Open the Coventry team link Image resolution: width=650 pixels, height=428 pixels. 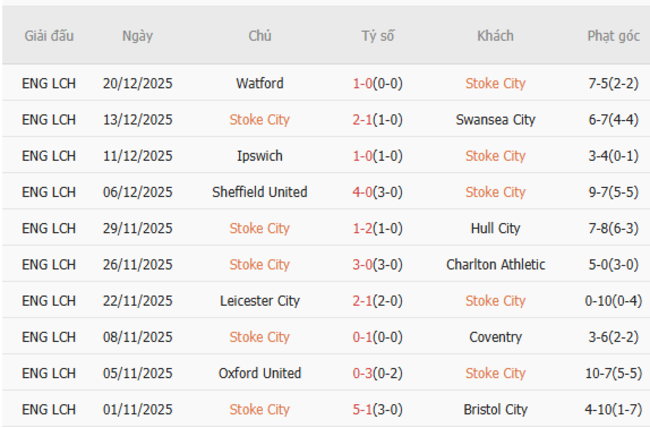click(x=495, y=337)
